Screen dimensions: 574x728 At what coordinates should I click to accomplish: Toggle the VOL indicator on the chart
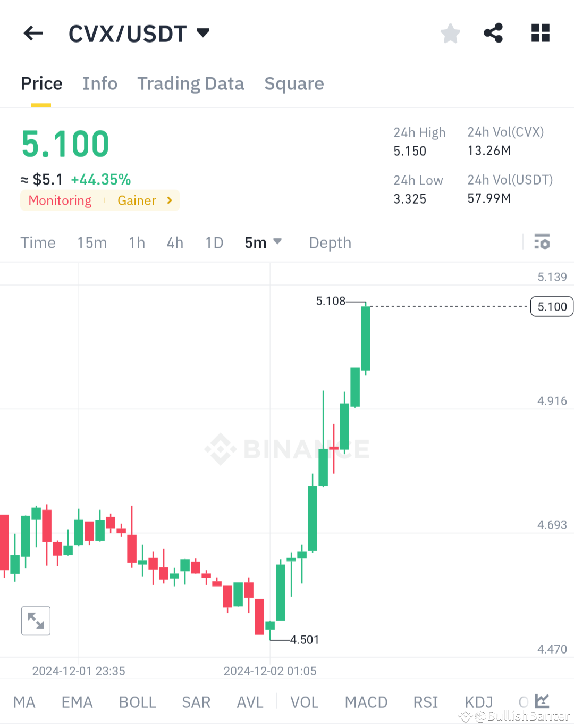(304, 702)
